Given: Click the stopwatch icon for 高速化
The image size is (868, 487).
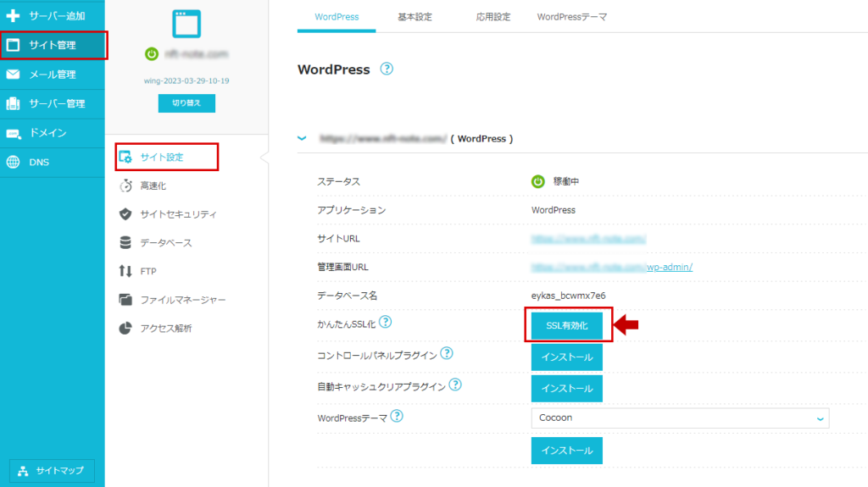Looking at the screenshot, I should (125, 185).
